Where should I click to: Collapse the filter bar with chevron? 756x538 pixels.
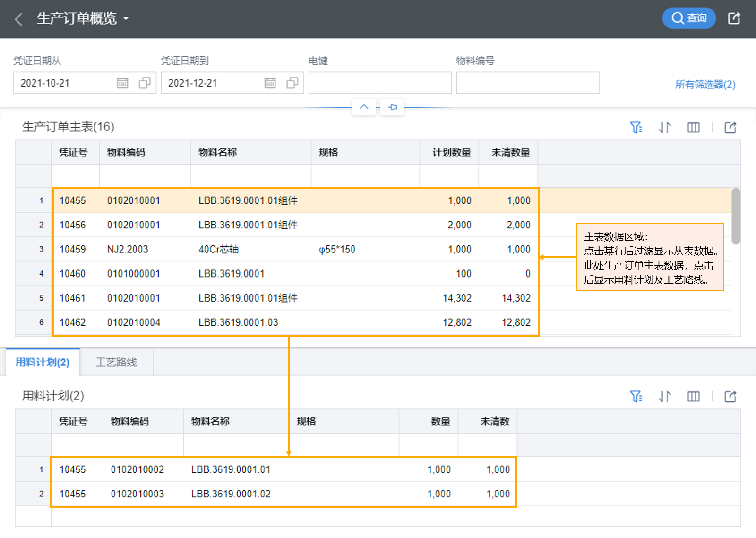point(364,107)
